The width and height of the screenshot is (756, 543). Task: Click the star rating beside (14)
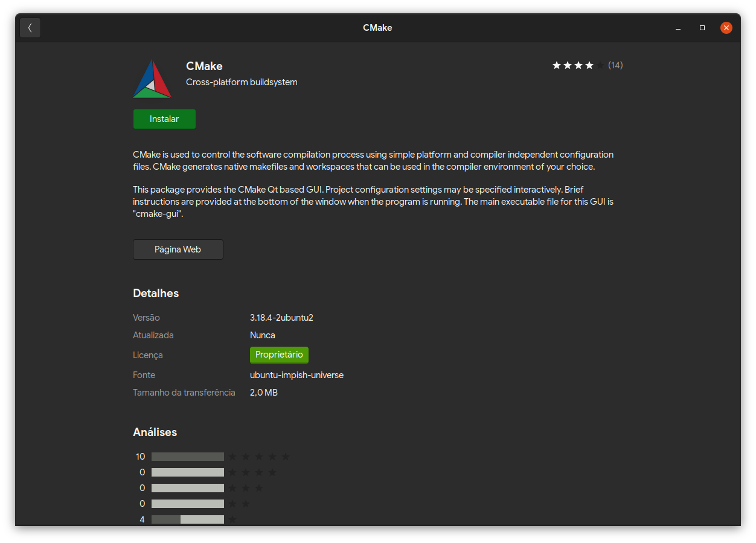coord(578,65)
